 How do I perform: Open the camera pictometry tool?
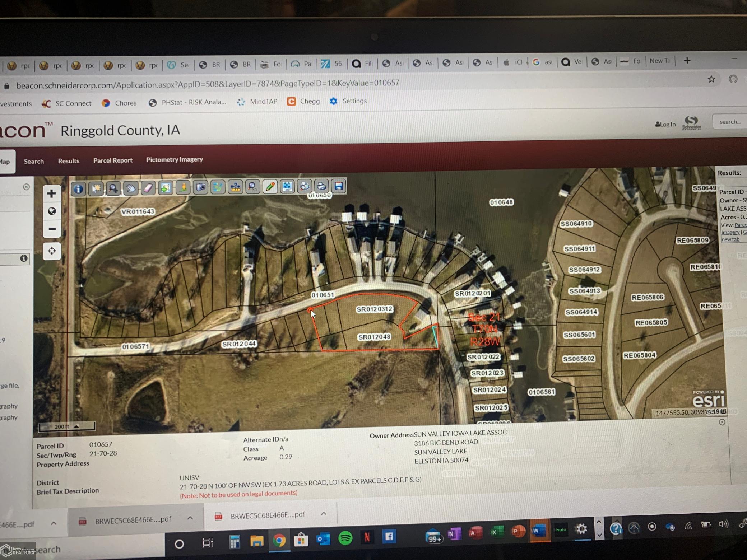[x=200, y=187]
